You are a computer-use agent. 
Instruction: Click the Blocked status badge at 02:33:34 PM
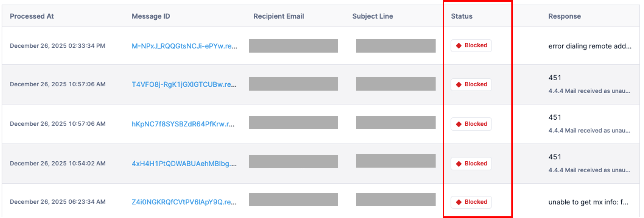pos(471,46)
